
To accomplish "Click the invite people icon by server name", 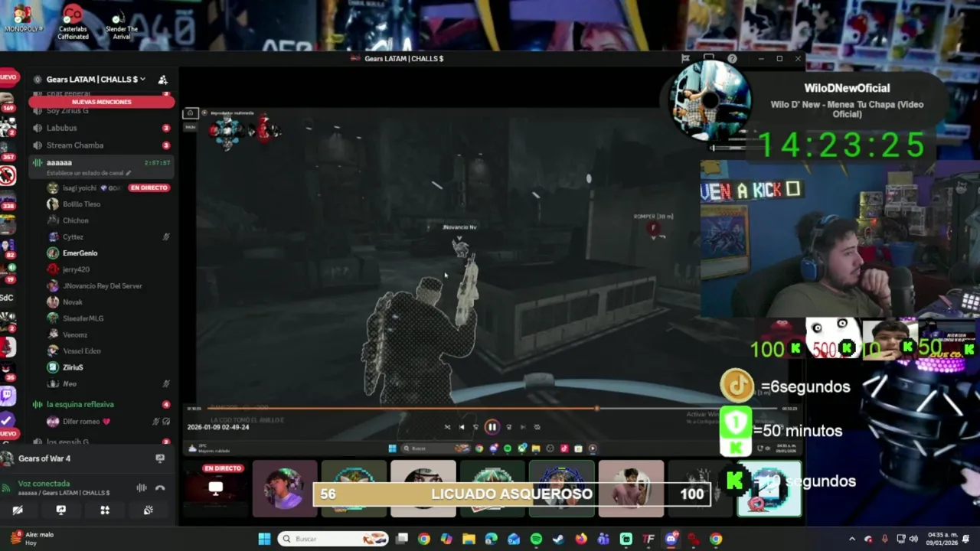I will click(x=162, y=80).
